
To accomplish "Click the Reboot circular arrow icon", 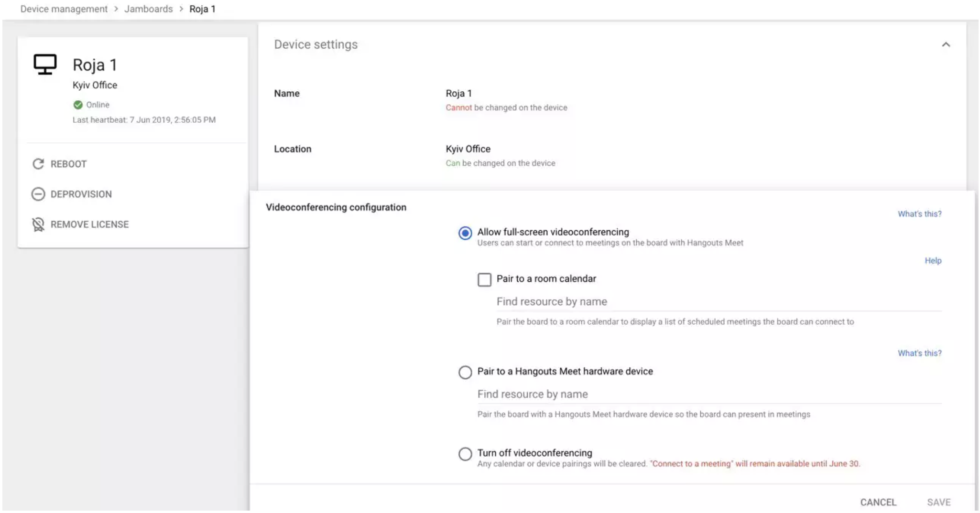I will [38, 164].
